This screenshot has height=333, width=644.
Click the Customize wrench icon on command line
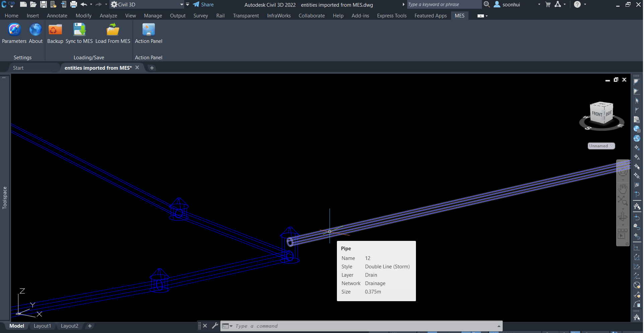215,326
